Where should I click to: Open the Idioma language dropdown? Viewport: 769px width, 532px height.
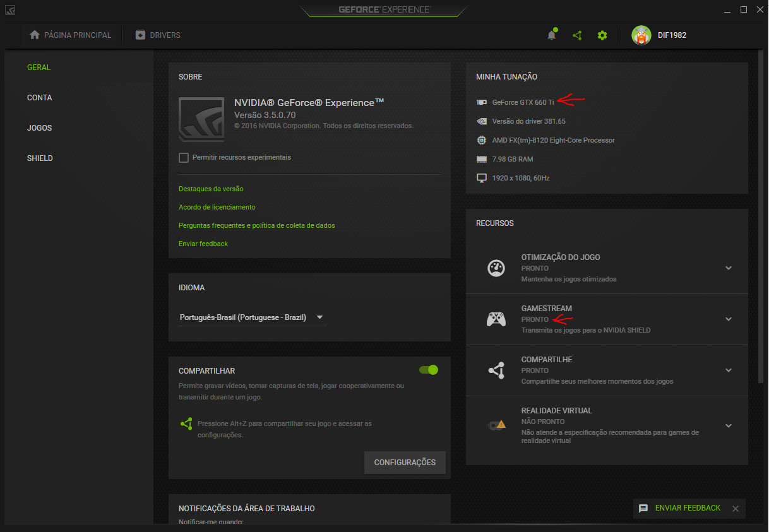coord(253,317)
